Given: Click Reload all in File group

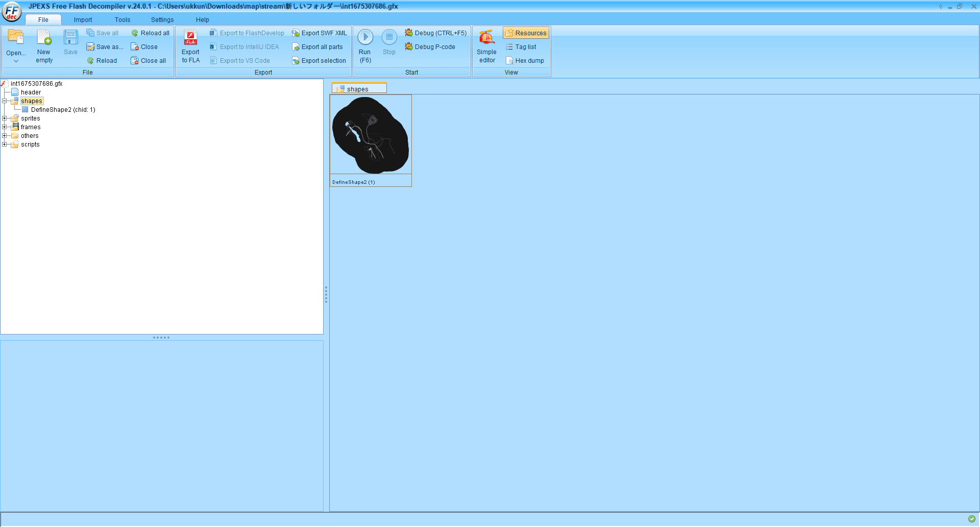Looking at the screenshot, I should pyautogui.click(x=150, y=33).
